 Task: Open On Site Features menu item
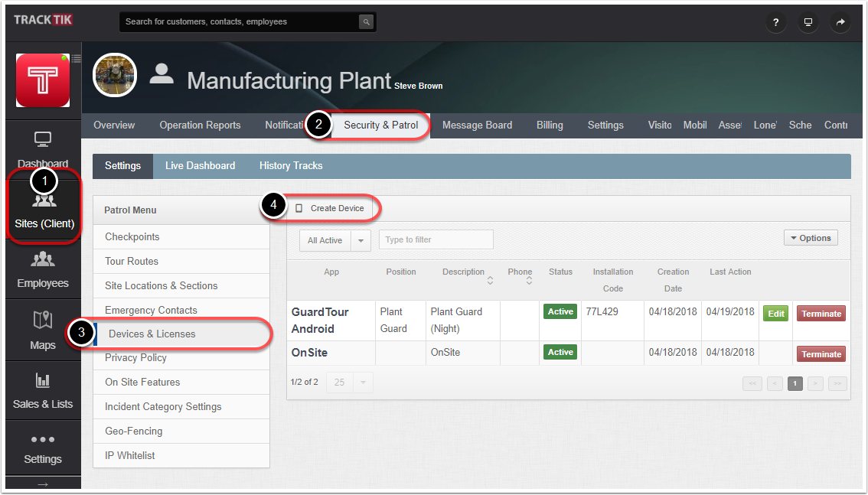click(181, 383)
